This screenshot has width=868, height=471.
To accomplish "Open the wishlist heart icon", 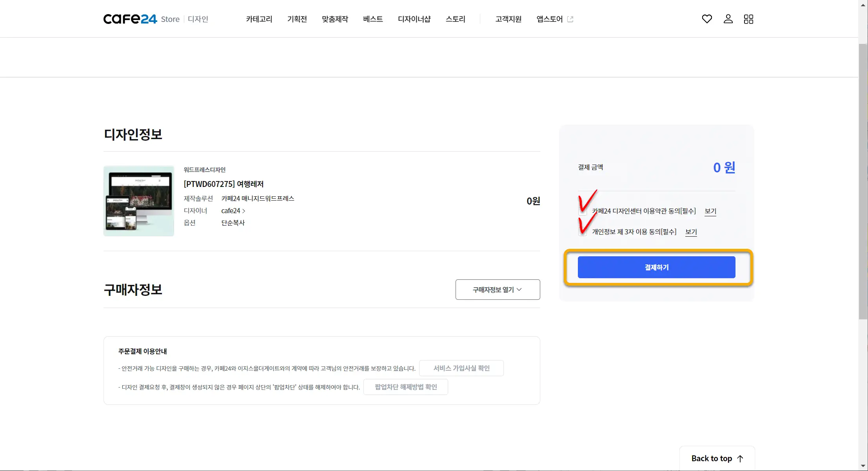I will pyautogui.click(x=706, y=19).
